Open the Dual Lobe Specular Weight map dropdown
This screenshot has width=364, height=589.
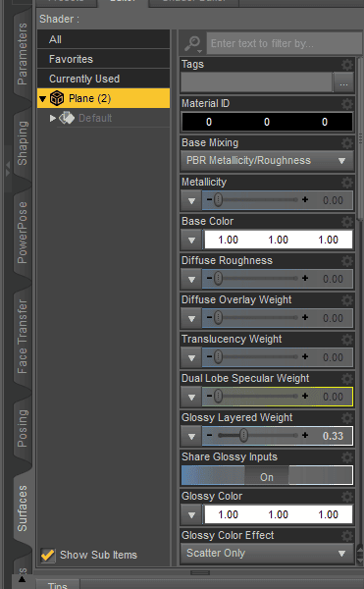pos(191,397)
